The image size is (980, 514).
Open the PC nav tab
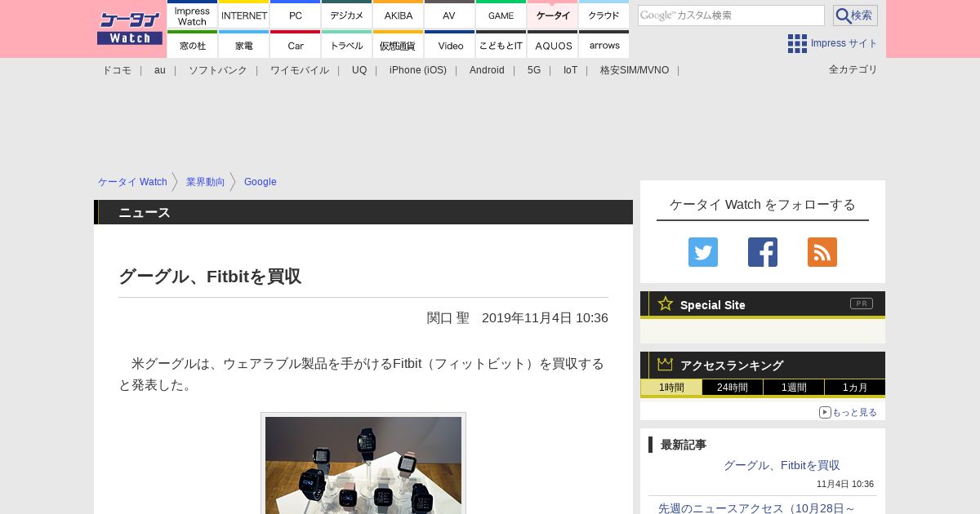(x=296, y=16)
